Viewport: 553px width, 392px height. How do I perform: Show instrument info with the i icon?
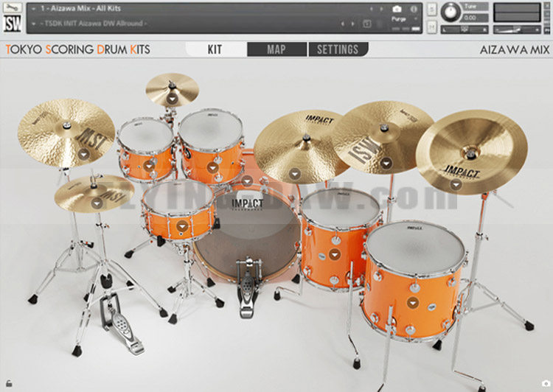point(414,9)
